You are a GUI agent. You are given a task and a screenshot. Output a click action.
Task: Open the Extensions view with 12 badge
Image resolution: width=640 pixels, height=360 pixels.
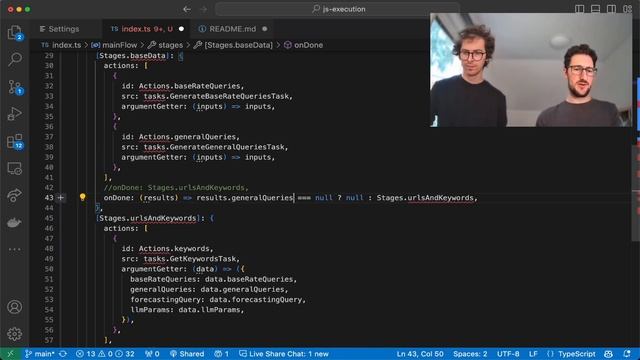pyautogui.click(x=14, y=141)
